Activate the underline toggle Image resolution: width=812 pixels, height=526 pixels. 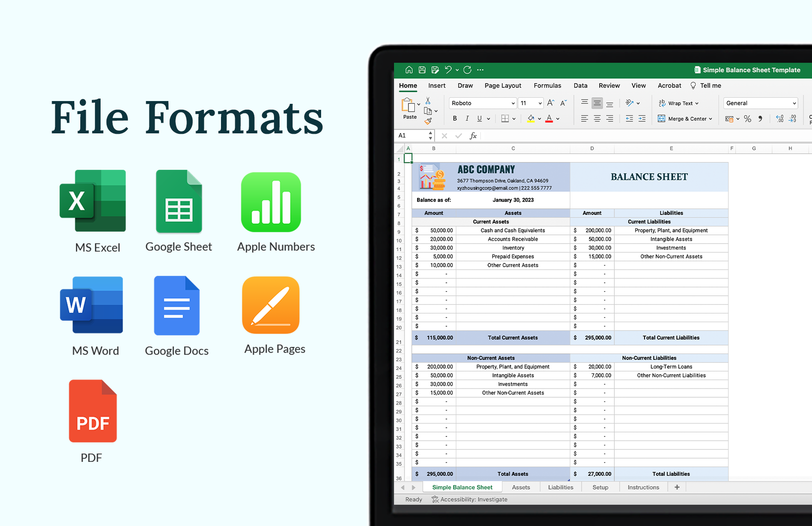[479, 119]
